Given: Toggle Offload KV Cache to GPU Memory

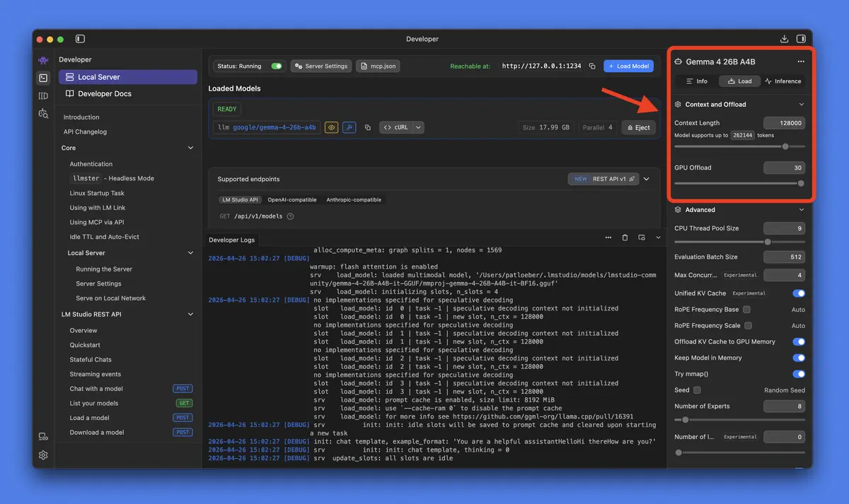Looking at the screenshot, I should [799, 341].
